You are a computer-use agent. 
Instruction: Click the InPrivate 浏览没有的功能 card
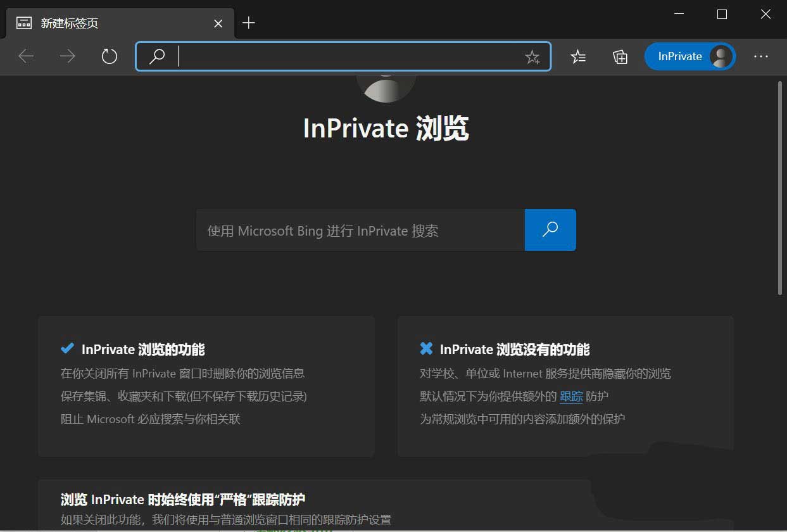pyautogui.click(x=565, y=386)
